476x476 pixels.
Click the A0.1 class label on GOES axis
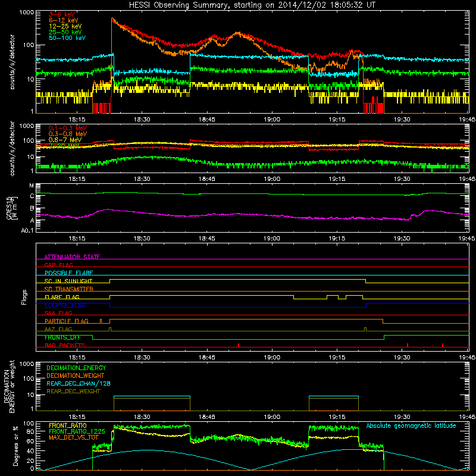[27, 230]
